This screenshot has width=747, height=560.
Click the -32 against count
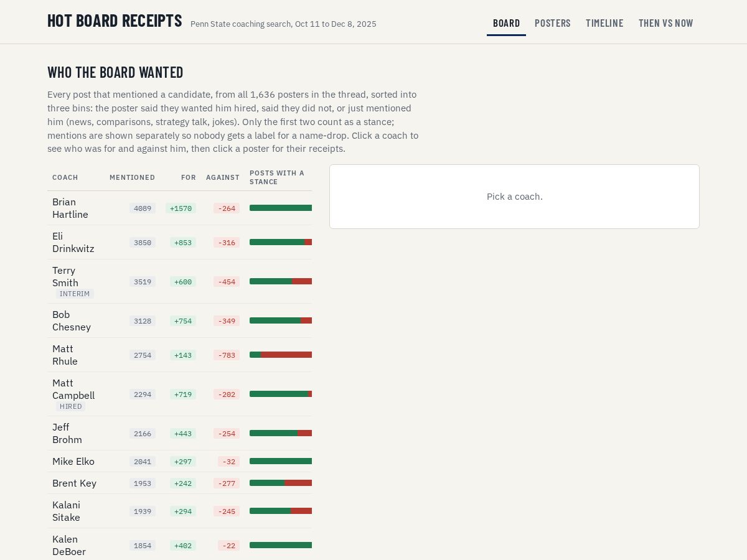(x=228, y=462)
